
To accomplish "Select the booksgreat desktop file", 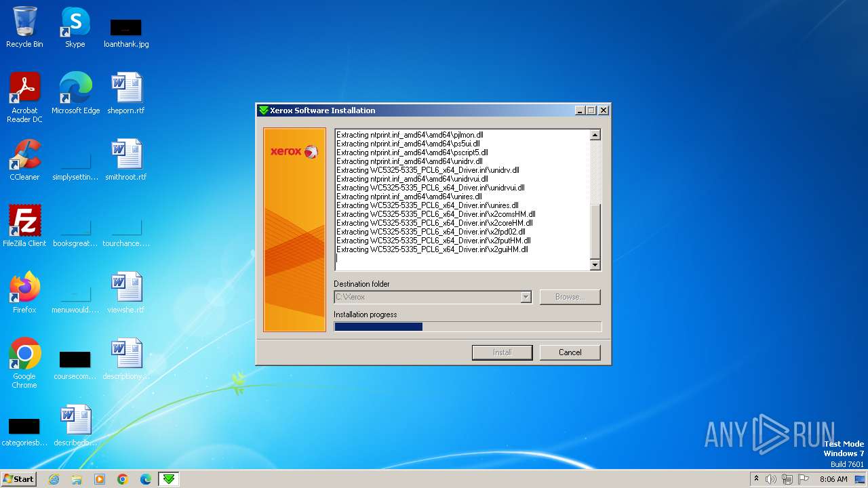I will (75, 232).
